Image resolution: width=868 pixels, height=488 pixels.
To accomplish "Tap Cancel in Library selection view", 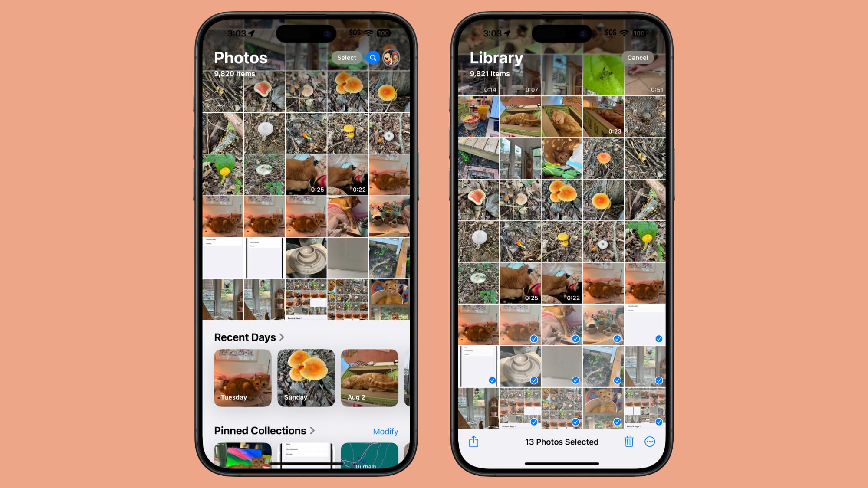I will click(x=637, y=57).
